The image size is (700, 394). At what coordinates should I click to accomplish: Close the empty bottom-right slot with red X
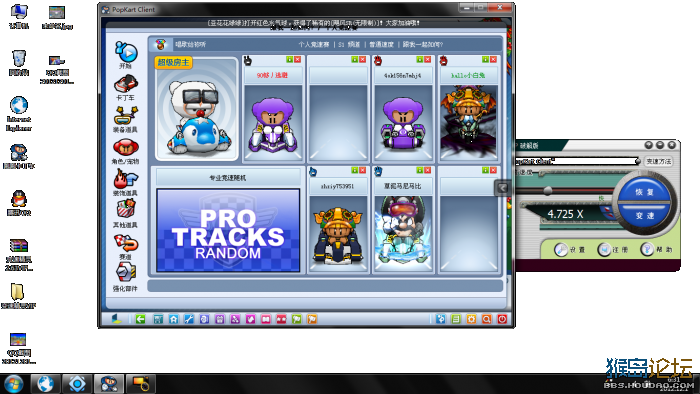pos(493,170)
